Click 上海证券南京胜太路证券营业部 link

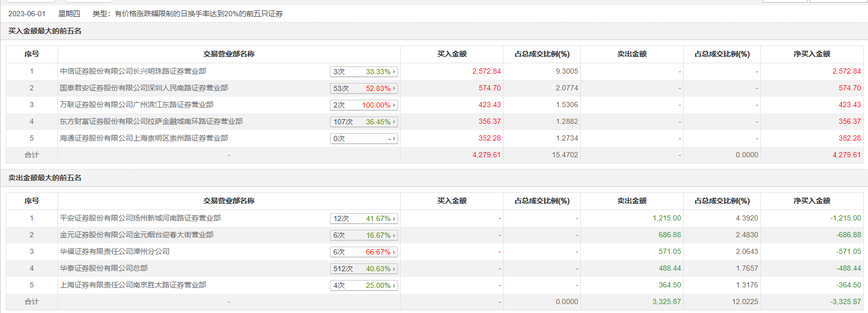click(133, 285)
